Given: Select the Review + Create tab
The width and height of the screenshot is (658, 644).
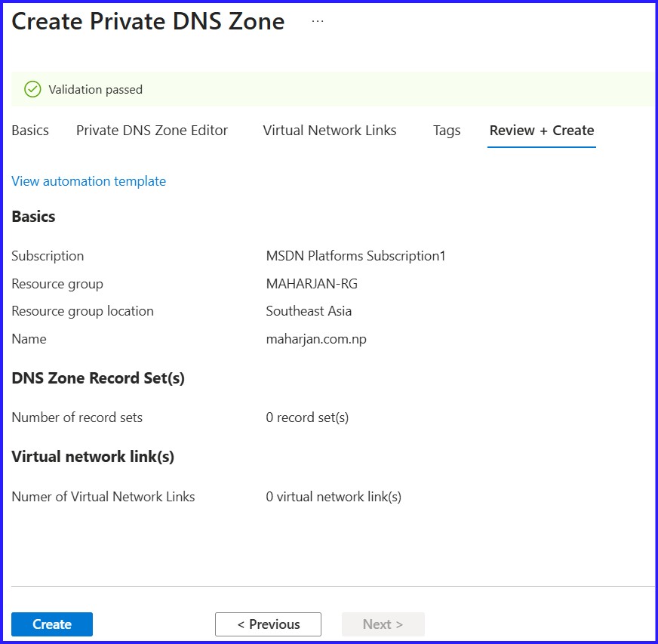Looking at the screenshot, I should pyautogui.click(x=541, y=130).
